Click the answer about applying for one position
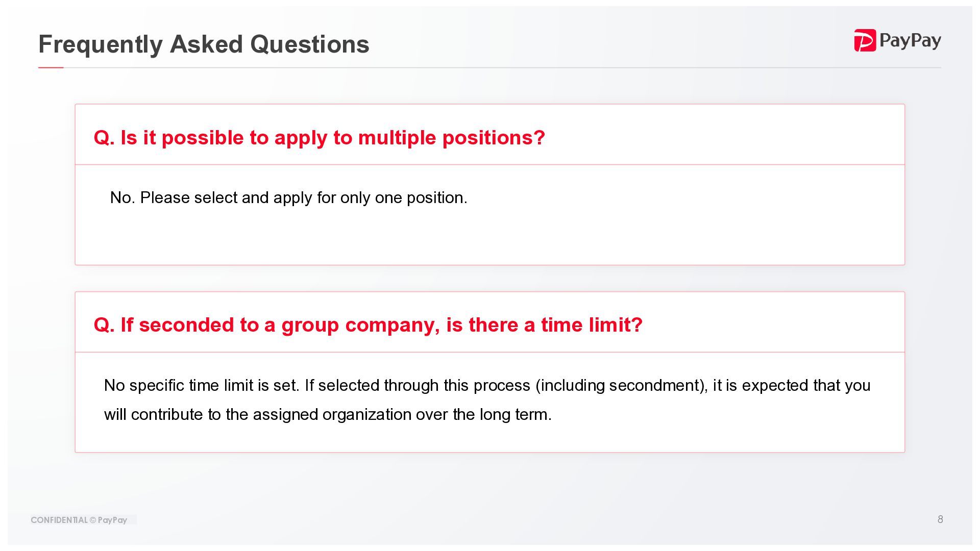The height and width of the screenshot is (551, 980). [288, 197]
